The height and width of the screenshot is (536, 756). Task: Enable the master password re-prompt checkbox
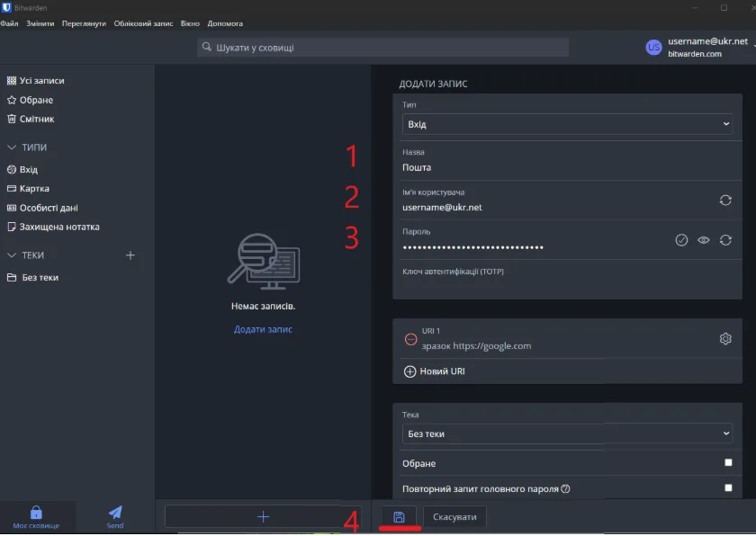click(x=728, y=488)
